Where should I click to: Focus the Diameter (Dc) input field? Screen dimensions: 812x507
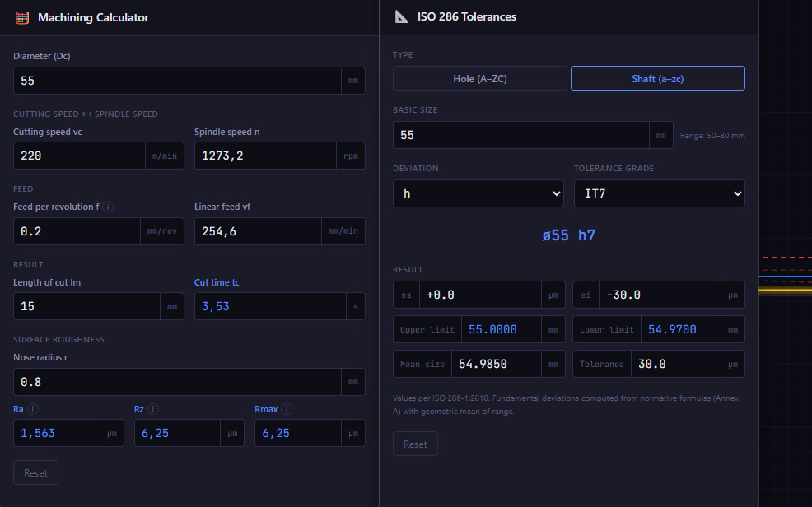point(177,81)
